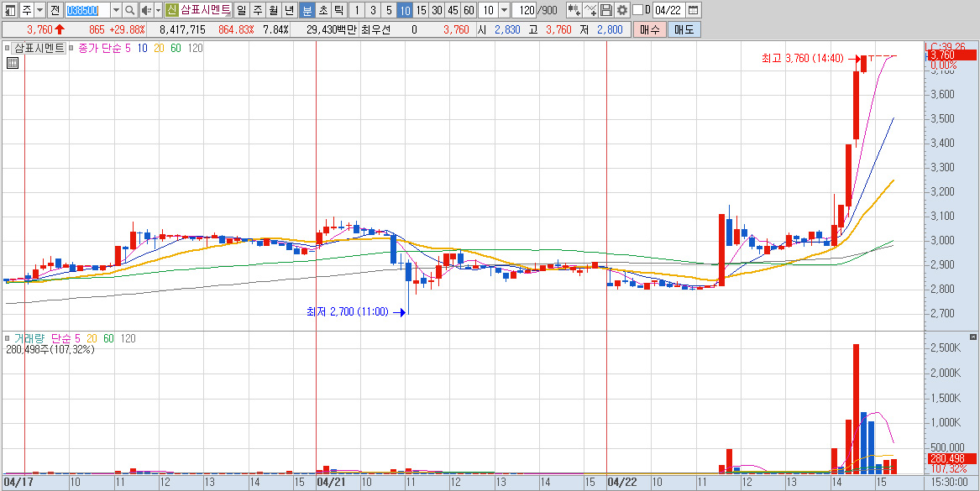Click the MA 120 legend number
The height and width of the screenshot is (491, 980).
(x=194, y=48)
